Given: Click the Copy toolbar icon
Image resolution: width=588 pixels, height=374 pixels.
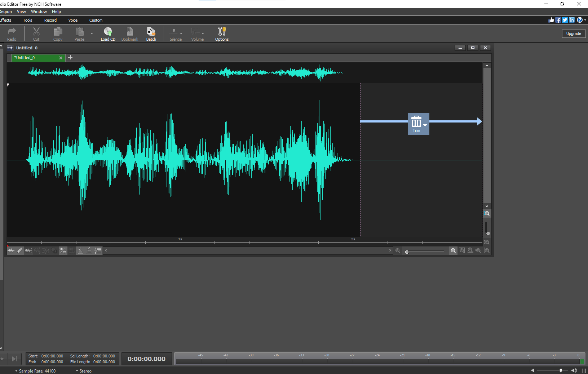Looking at the screenshot, I should pyautogui.click(x=58, y=34).
